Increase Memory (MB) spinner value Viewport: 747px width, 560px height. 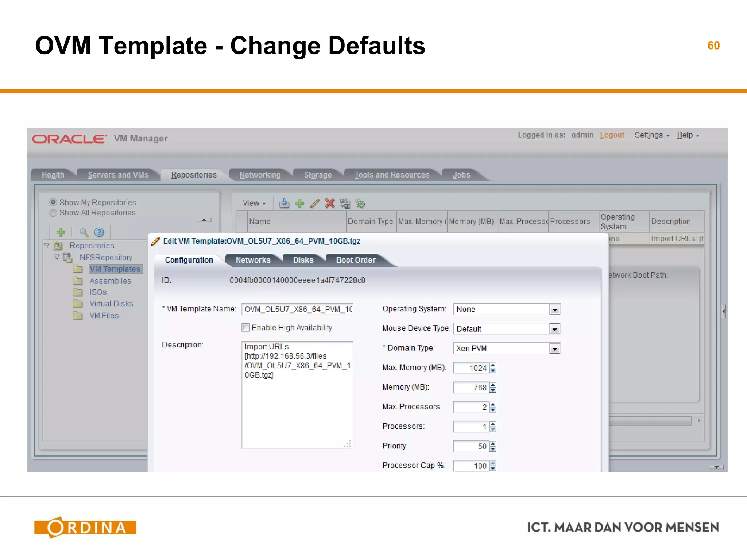pos(493,385)
